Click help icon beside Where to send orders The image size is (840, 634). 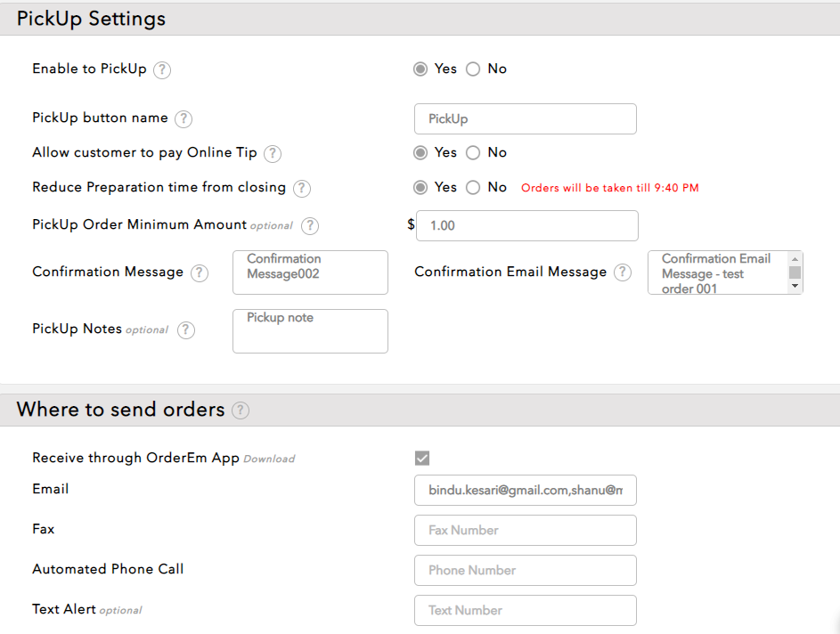241,410
